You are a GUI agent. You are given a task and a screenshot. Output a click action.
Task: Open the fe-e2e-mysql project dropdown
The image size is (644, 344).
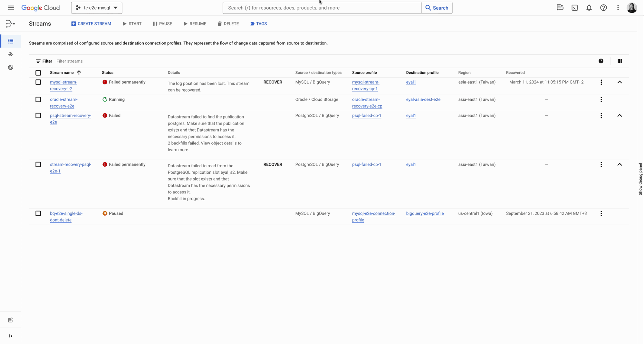tap(97, 8)
